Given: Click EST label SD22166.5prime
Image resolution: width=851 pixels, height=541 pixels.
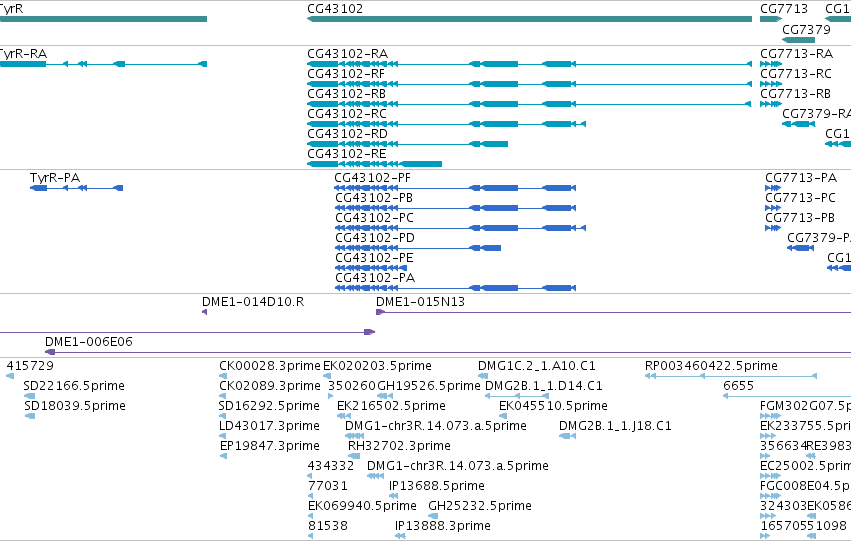Looking at the screenshot, I should pos(74,386).
